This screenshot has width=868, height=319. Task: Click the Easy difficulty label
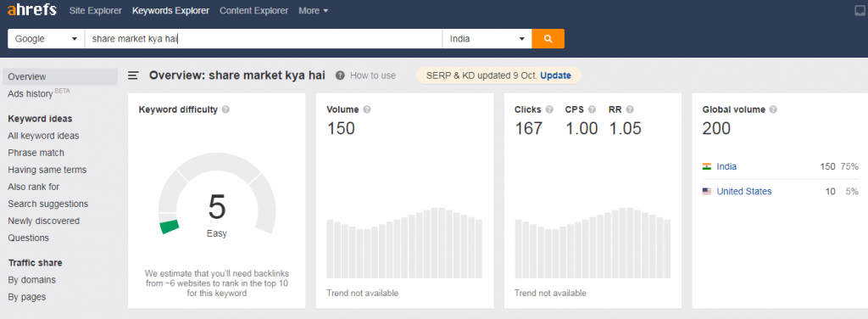(x=216, y=233)
